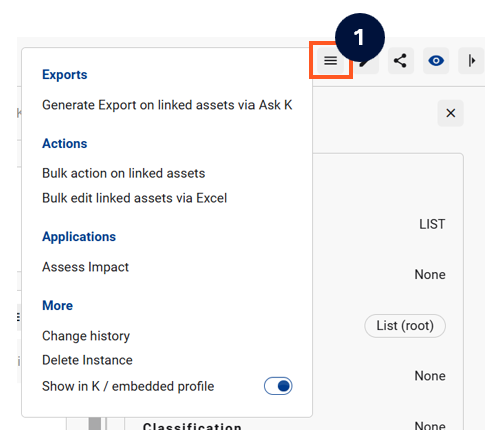The width and height of the screenshot is (504, 448).
Task: Open Change history
Action: click(86, 336)
